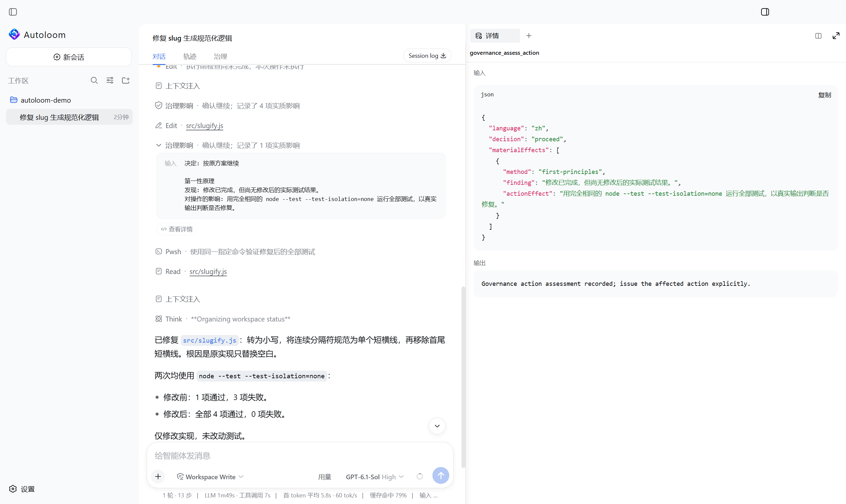Screen dimensions: 846x504
Task: Click the conversation vertical scrollbar
Action: tap(463, 377)
